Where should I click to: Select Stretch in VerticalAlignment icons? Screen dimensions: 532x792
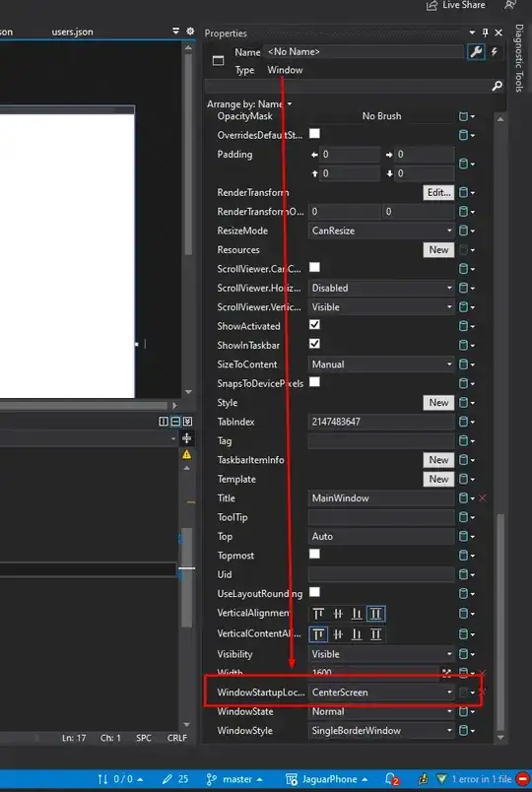(376, 614)
